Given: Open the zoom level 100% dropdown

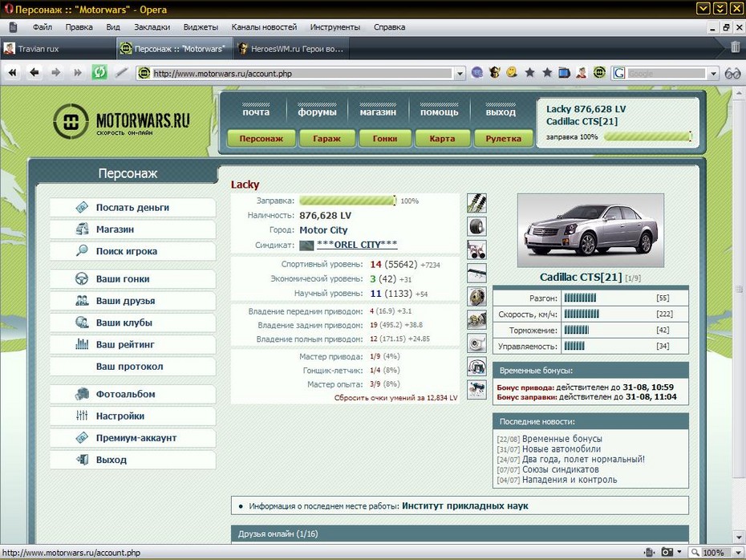Looking at the screenshot, I should click(x=738, y=553).
